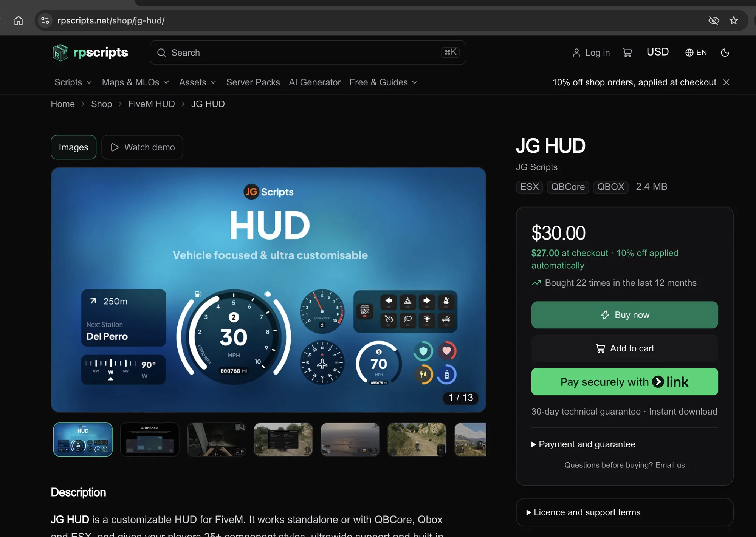Viewport: 756px width, 537px height.
Task: Dismiss the 10% off checkout banner
Action: tap(726, 82)
